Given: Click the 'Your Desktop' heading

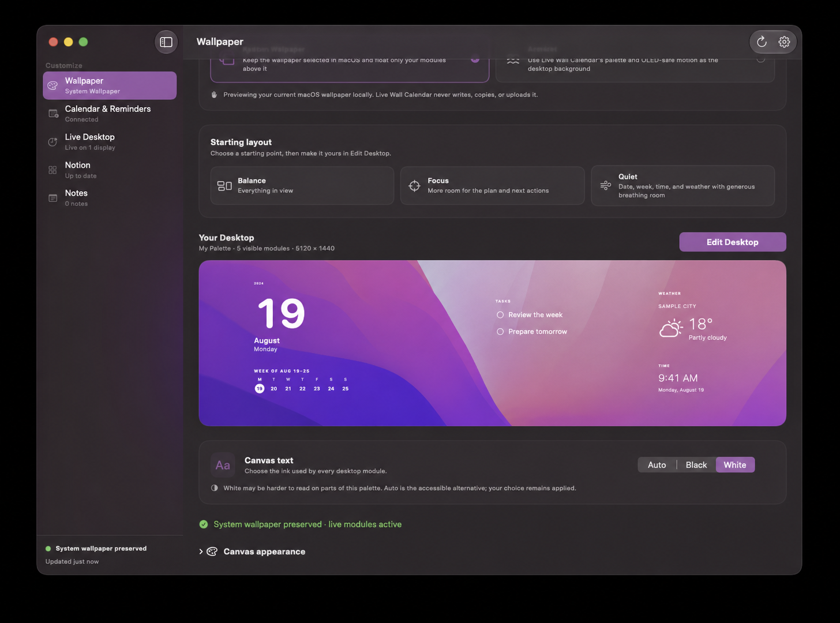Looking at the screenshot, I should pyautogui.click(x=226, y=238).
